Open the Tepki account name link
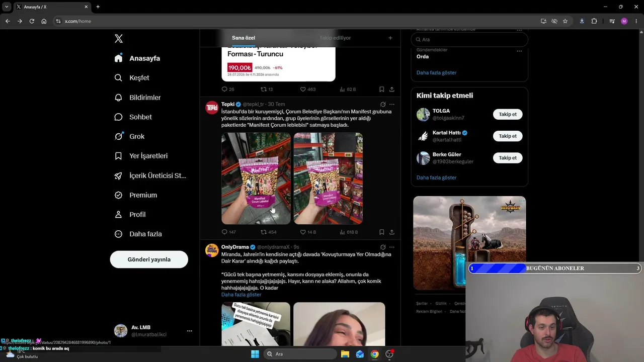644x362 pixels. click(x=228, y=104)
